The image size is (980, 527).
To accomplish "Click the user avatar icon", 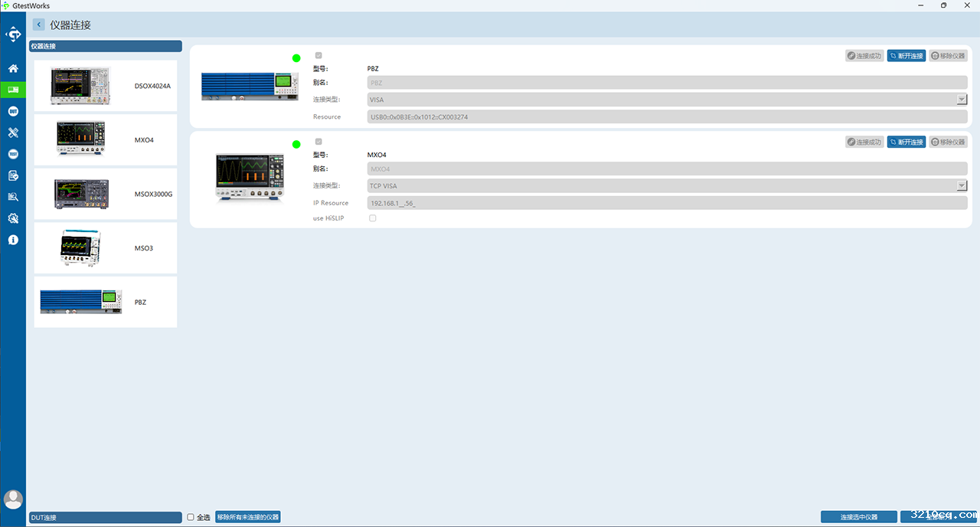I will (13, 499).
